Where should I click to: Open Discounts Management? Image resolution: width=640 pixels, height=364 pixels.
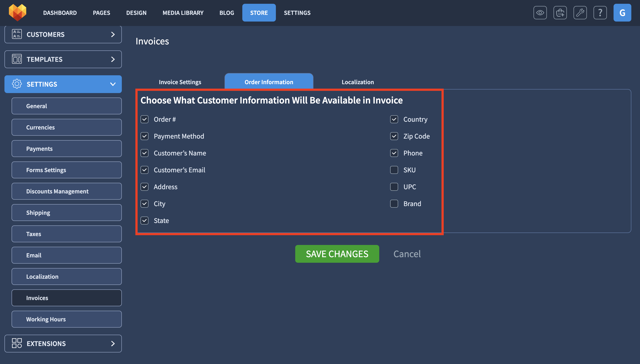coord(66,191)
